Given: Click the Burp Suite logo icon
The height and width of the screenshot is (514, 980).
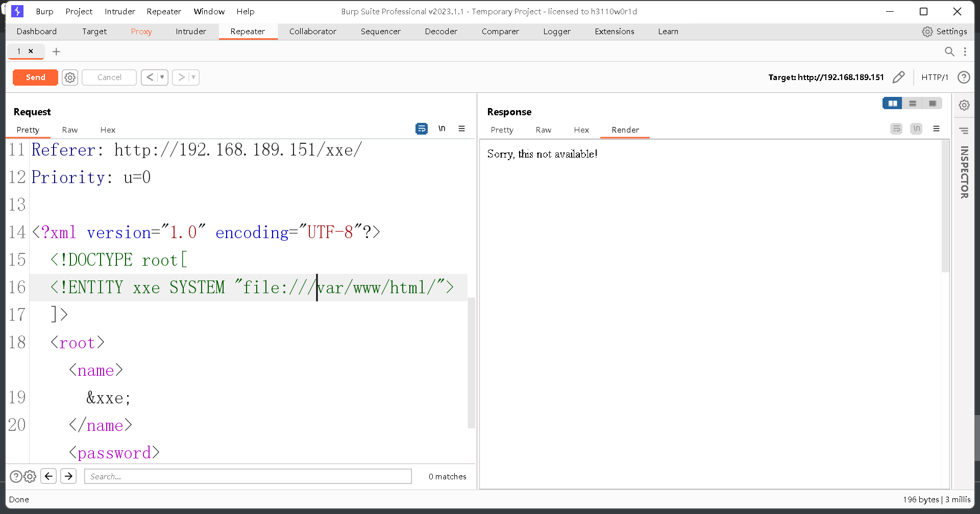Looking at the screenshot, I should 17,11.
